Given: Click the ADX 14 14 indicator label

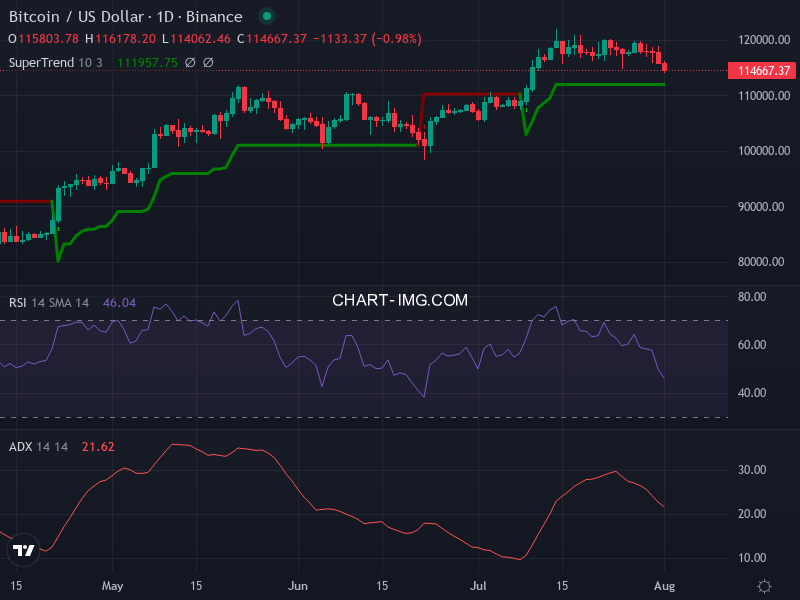Looking at the screenshot, I should point(38,447).
